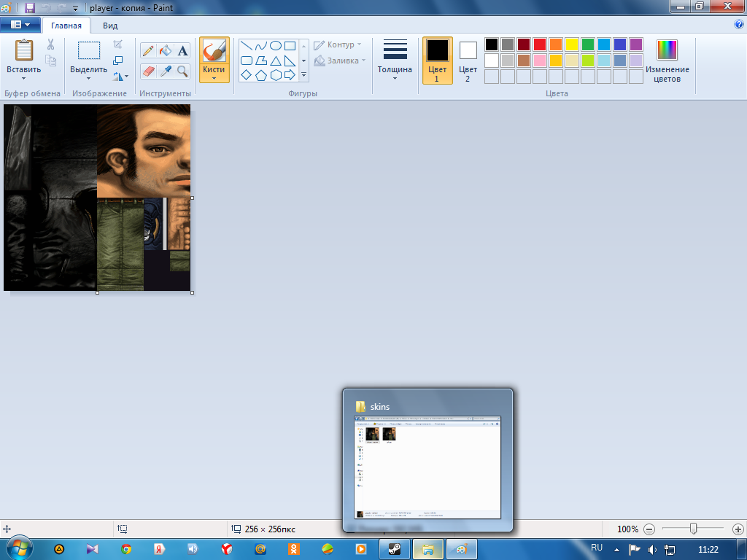
Task: Click the player texture canvas image
Action: (x=97, y=198)
